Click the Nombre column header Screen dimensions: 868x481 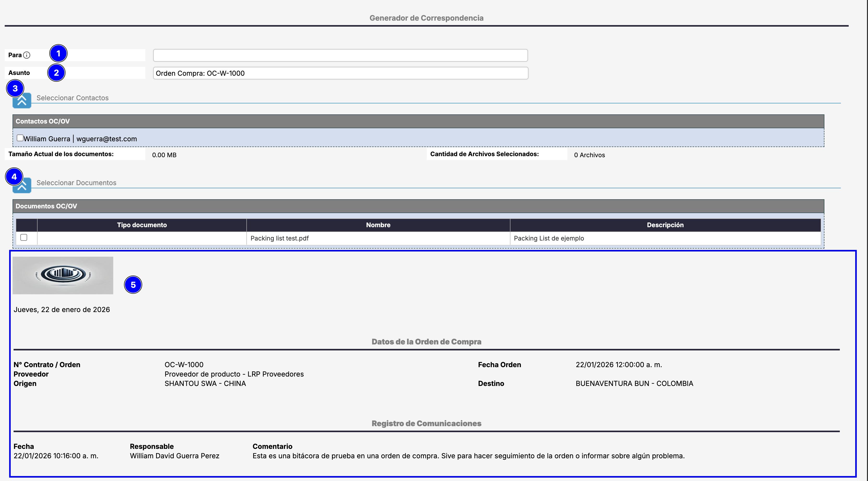tap(378, 225)
